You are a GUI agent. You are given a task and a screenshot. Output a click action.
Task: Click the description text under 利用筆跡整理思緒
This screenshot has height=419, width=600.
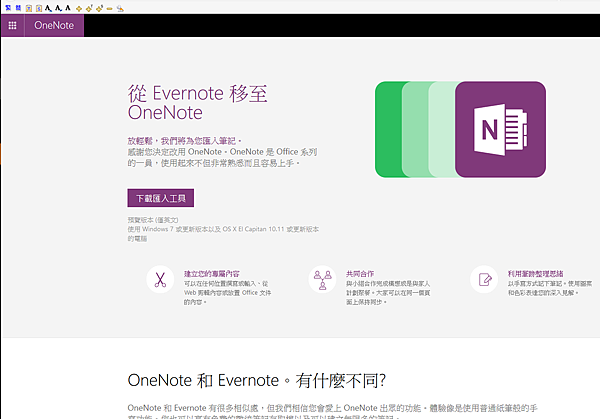[x=550, y=288]
